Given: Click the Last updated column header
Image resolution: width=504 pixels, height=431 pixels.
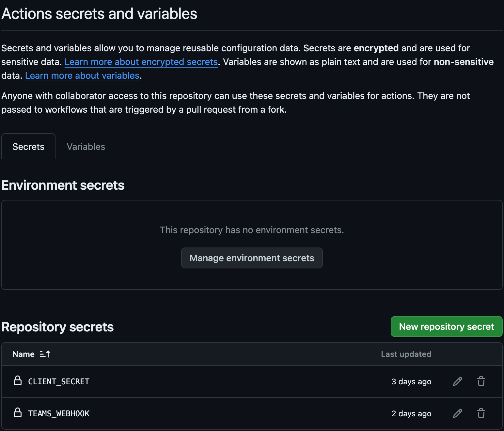Looking at the screenshot, I should [406, 354].
